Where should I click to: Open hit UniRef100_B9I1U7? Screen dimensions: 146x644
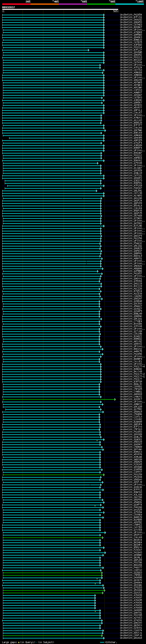131,60
